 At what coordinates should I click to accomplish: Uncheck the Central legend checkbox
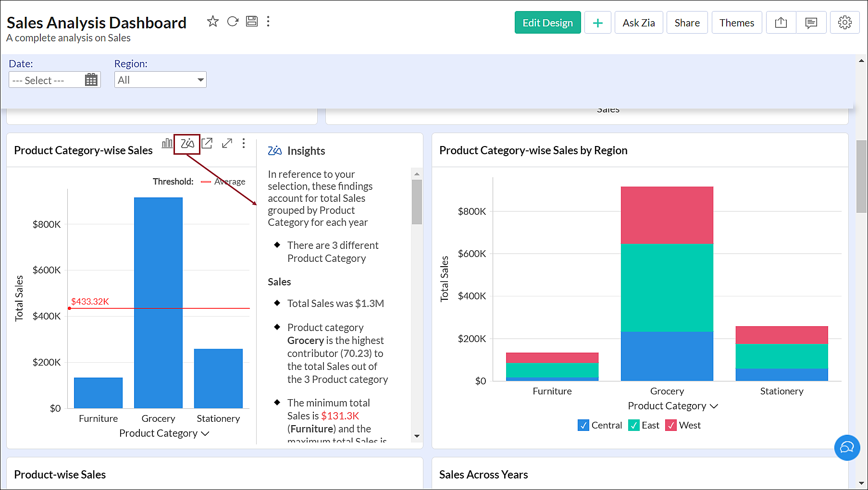click(x=583, y=425)
